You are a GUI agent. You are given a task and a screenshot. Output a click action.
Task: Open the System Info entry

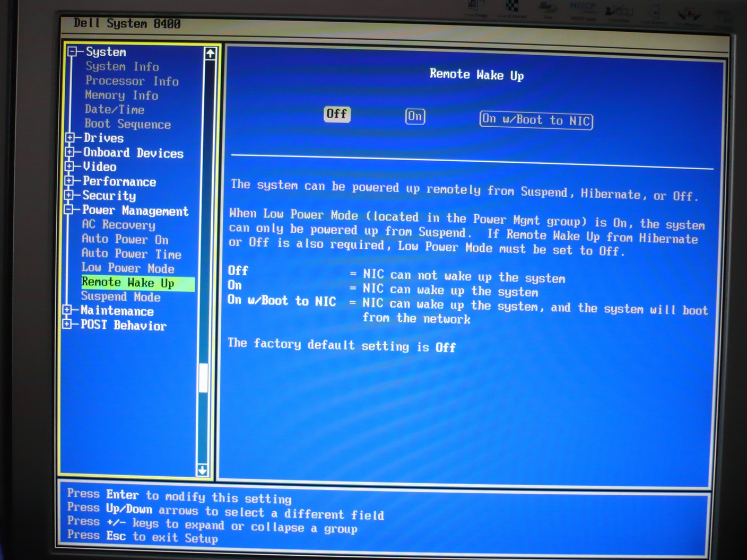122,67
